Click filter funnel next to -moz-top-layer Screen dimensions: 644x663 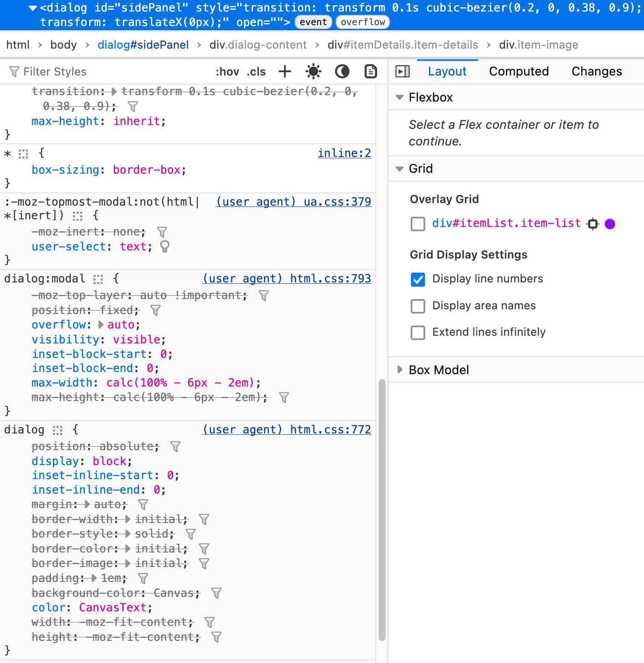[x=264, y=295]
